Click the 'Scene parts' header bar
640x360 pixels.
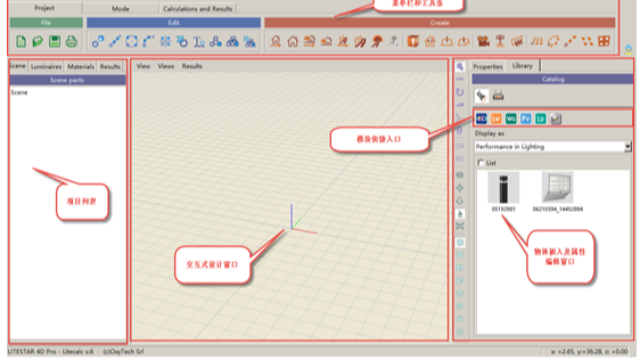click(67, 80)
